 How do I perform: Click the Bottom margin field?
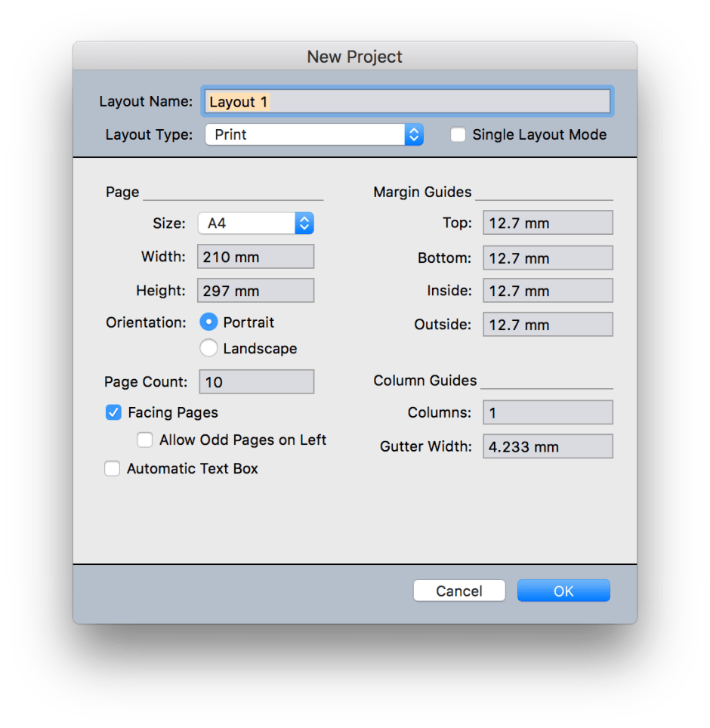point(548,258)
